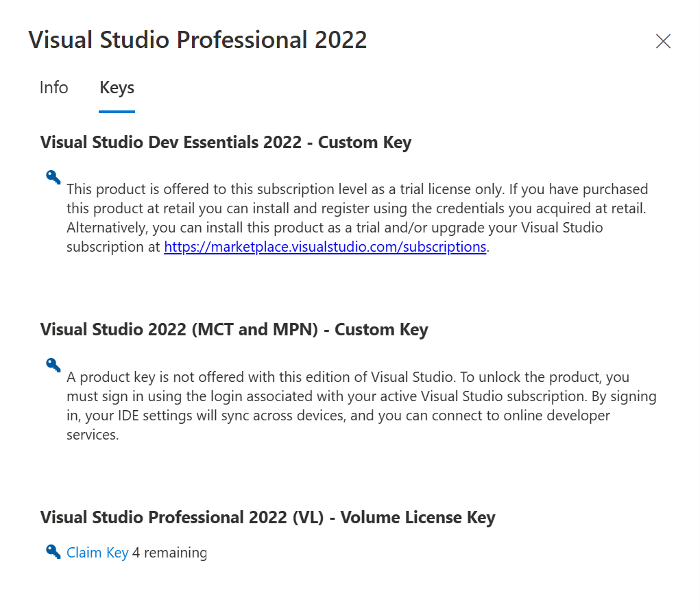Switch to the Info tab
Image resolution: width=700 pixels, height=611 pixels.
click(54, 88)
